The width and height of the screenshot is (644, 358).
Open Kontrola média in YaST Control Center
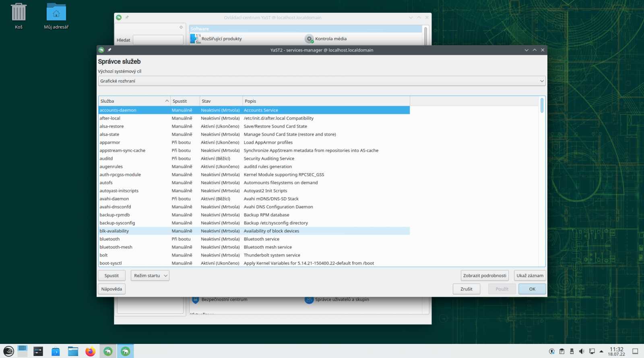(x=326, y=39)
